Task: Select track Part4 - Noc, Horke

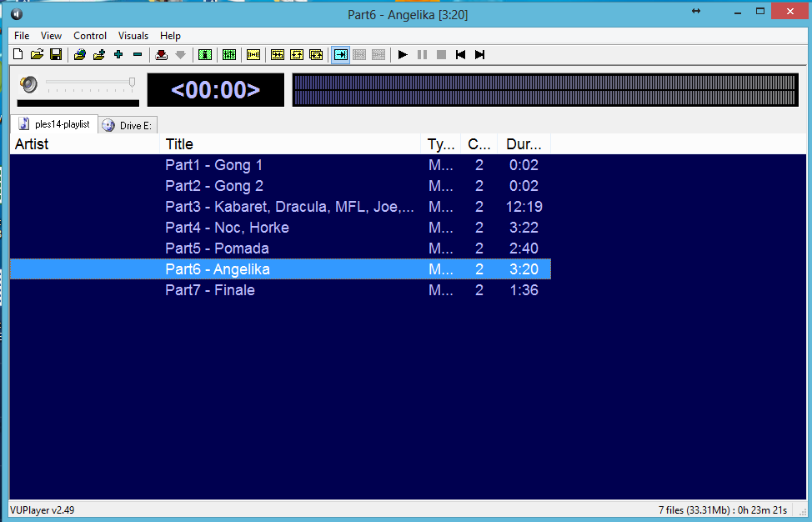Action: (228, 228)
